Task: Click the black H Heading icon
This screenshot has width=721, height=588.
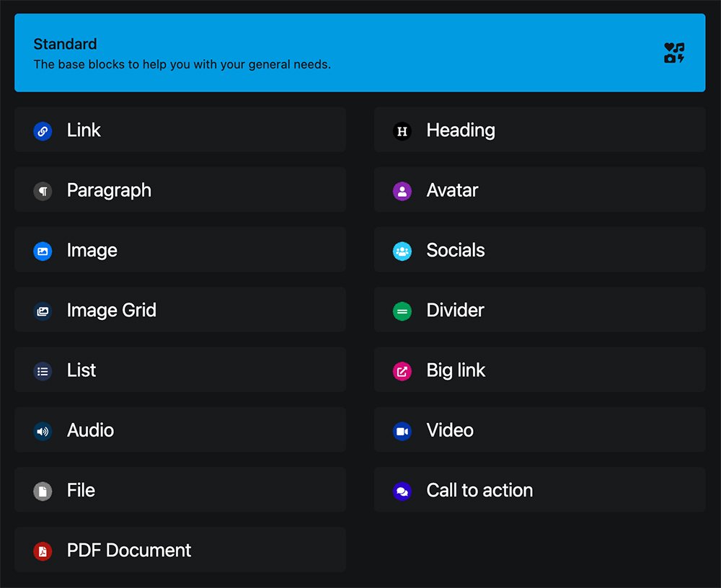Action: [402, 131]
